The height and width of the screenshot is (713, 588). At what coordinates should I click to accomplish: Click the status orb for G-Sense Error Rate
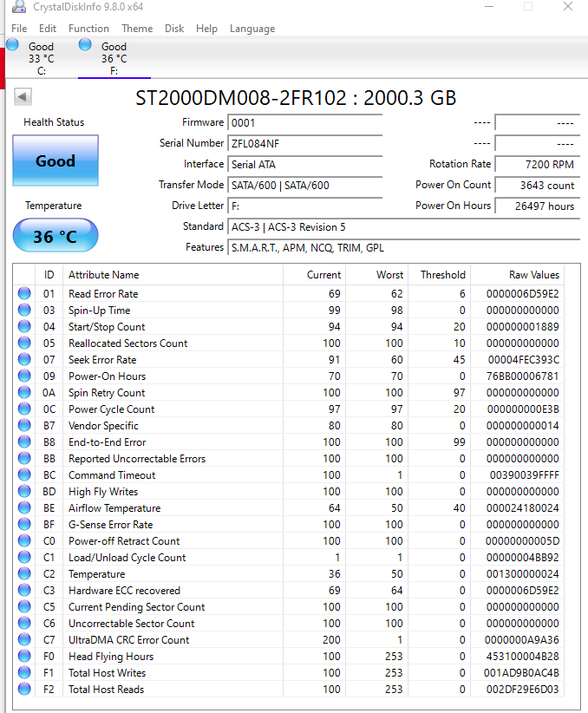24,524
